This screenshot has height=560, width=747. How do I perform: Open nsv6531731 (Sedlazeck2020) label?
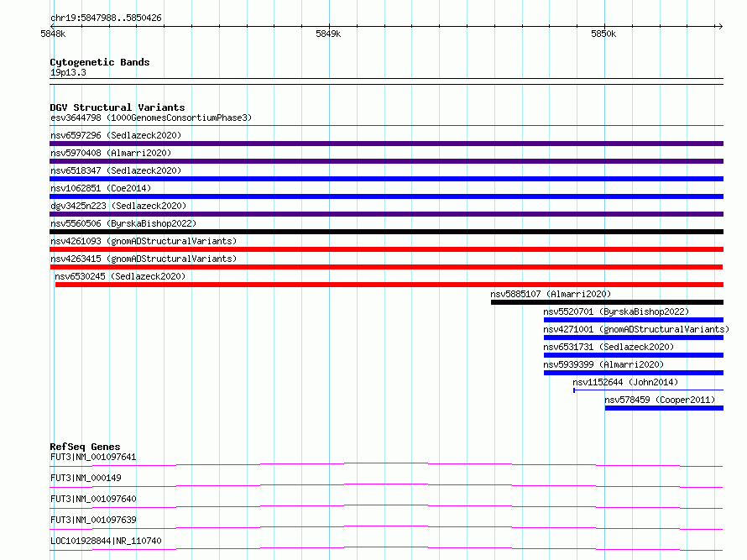pos(609,347)
